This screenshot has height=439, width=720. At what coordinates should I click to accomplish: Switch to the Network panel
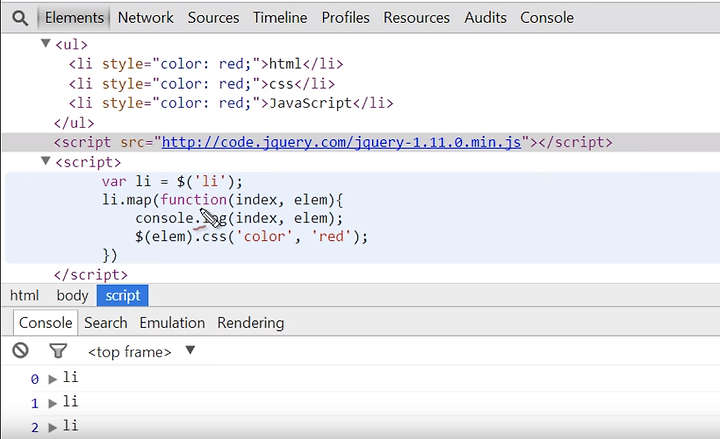point(146,18)
